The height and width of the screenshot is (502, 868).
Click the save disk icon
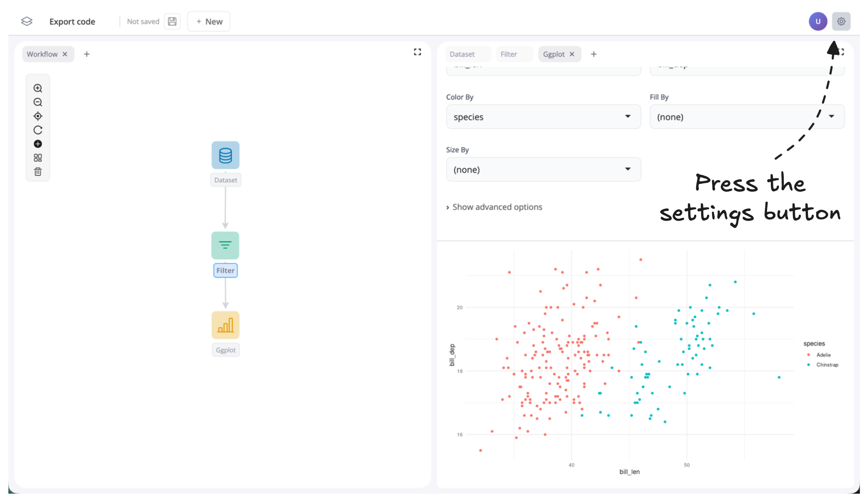tap(172, 21)
